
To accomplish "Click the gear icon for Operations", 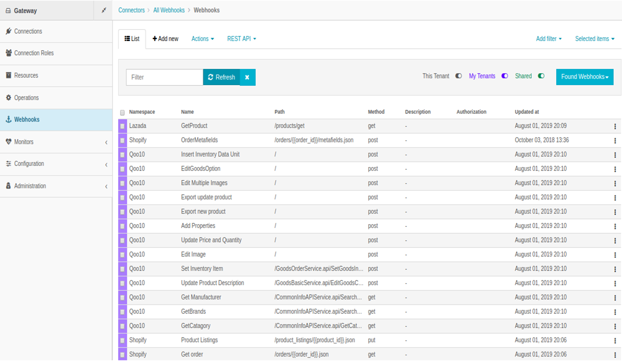I will pos(8,98).
